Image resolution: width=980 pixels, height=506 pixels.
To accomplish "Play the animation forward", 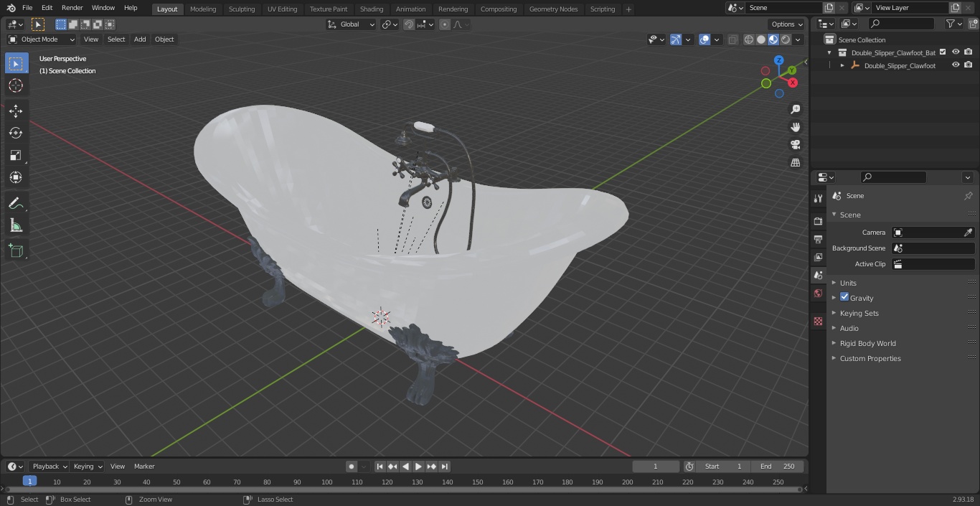I will coord(419,467).
